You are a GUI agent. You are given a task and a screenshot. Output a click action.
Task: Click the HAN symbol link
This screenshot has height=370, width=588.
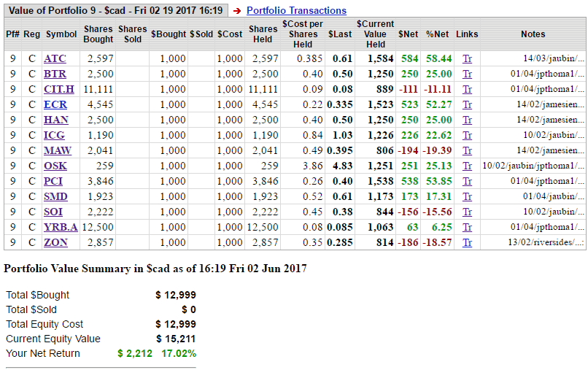pos(56,120)
